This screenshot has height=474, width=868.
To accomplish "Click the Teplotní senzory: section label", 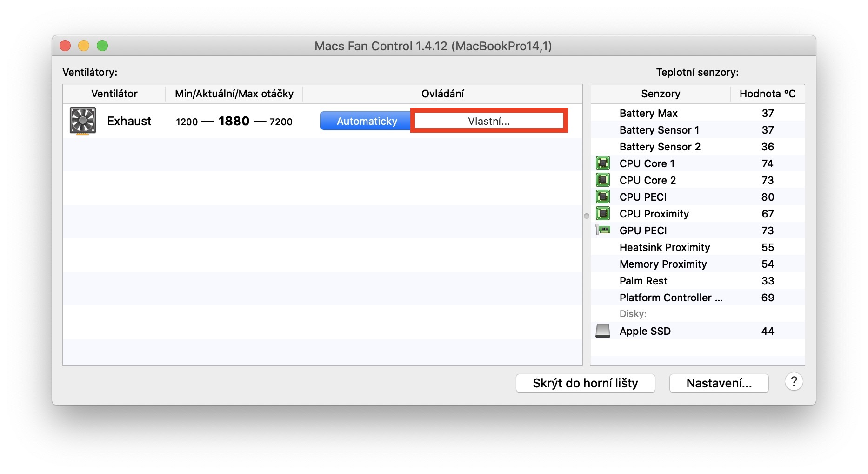I will [x=697, y=72].
